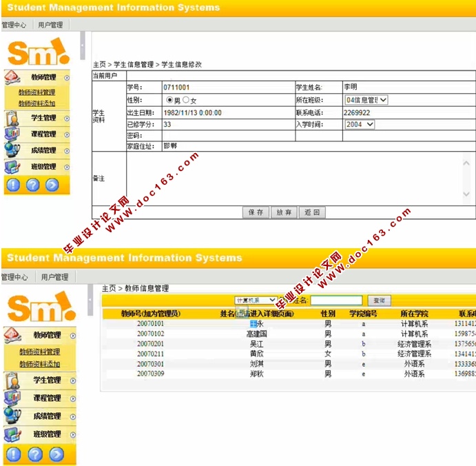Select 男 (male) gender radio button
The image size is (476, 466).
(x=169, y=100)
